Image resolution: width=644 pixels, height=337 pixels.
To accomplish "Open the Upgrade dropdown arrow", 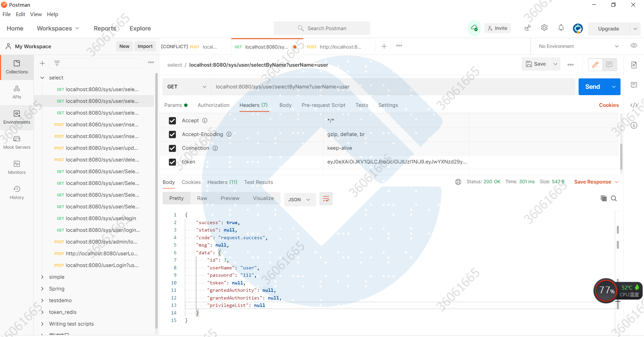I will tap(635, 29).
